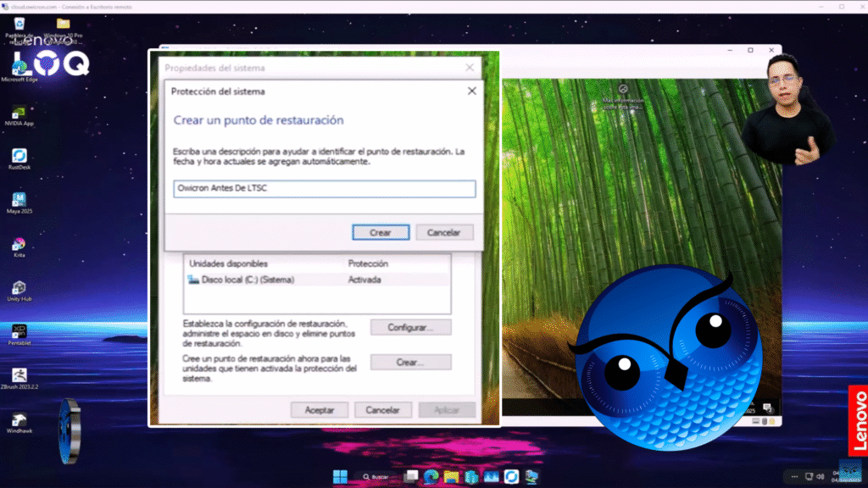The image size is (868, 488).
Task: Close the Protección del sistema dialog
Action: point(471,91)
